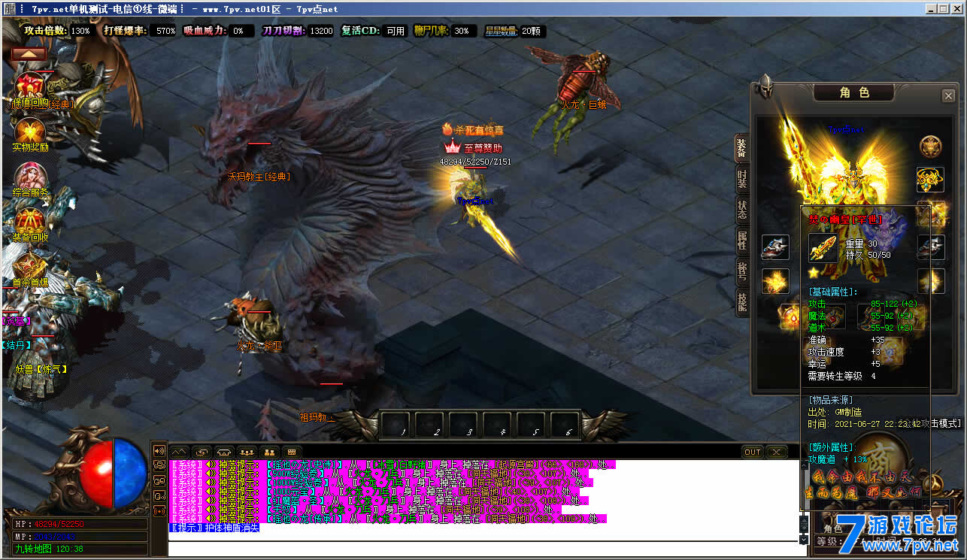Click the 吸血威力 0% stat display
This screenshot has width=967, height=560.
[x=219, y=31]
